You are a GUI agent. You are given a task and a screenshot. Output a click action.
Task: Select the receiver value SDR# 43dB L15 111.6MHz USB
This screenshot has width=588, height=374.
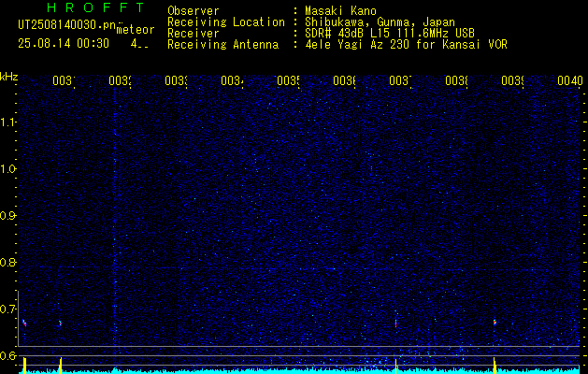[x=390, y=34]
